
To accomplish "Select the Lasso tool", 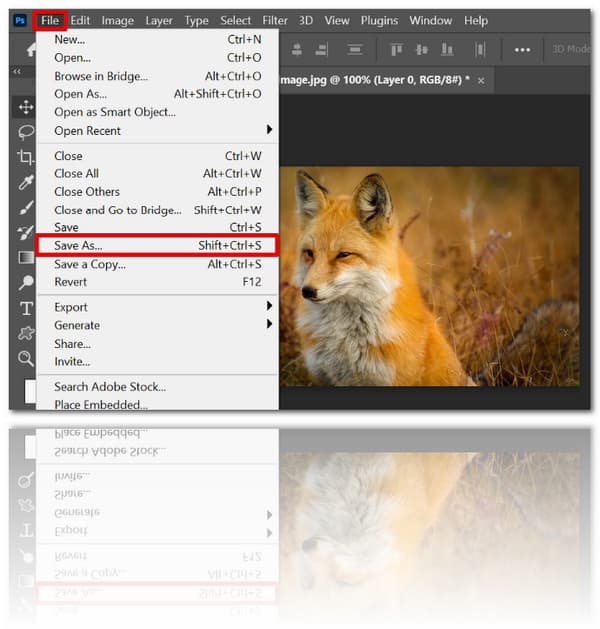I will click(x=26, y=132).
